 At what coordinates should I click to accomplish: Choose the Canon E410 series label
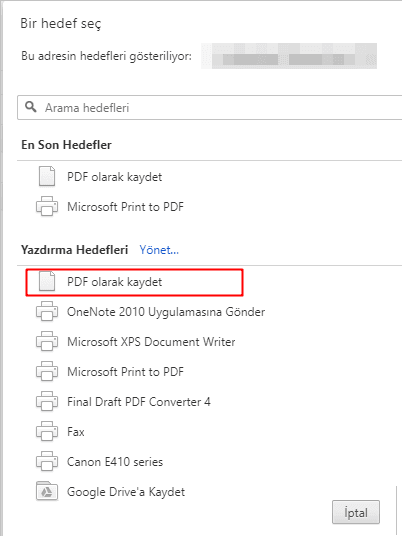(115, 462)
